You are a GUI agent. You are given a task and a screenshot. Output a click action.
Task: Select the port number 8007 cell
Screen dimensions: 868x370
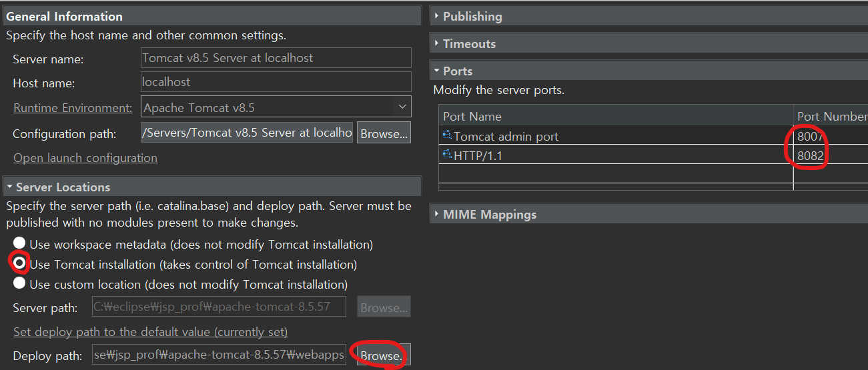(x=831, y=136)
